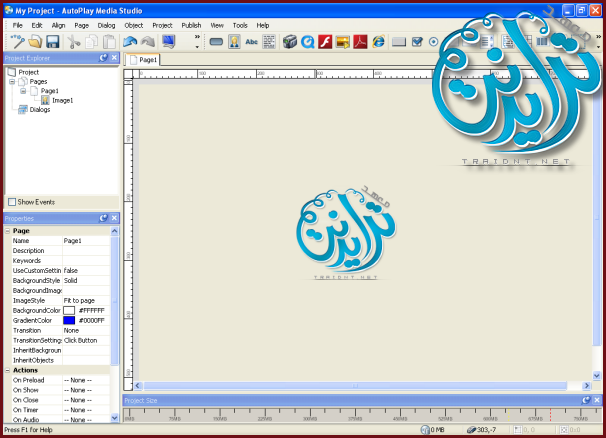Screen dimensions: 606x438
Task: Click the 0 MB status indicator
Action: (x=433, y=429)
